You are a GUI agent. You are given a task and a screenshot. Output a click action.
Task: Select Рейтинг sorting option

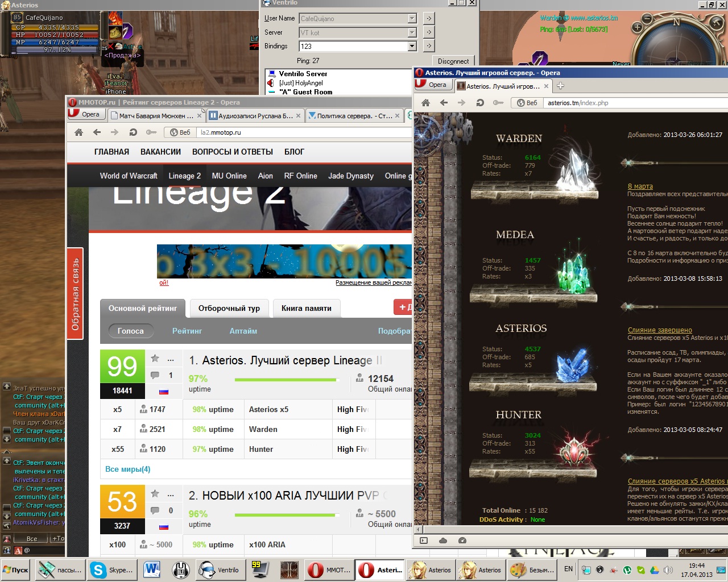click(187, 331)
